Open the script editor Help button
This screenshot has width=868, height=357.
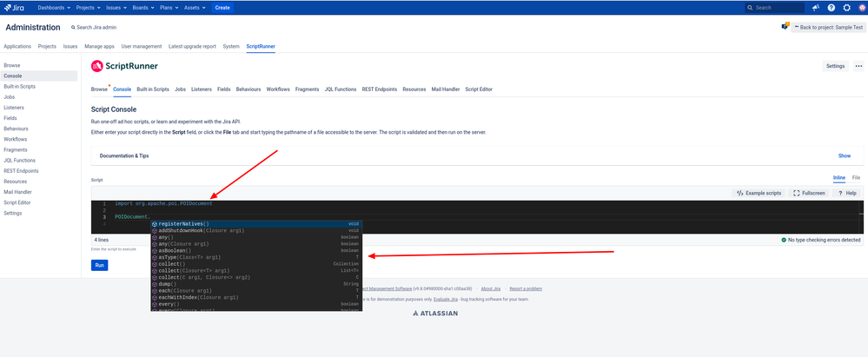(847, 193)
